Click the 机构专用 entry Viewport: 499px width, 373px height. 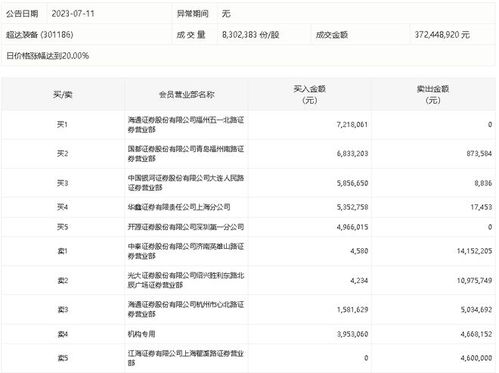(x=141, y=334)
